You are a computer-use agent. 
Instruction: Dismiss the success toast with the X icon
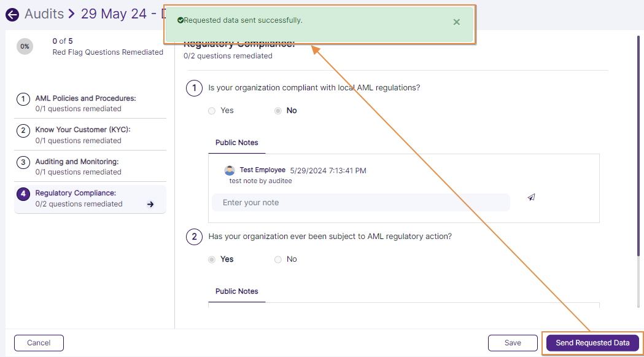pyautogui.click(x=456, y=21)
